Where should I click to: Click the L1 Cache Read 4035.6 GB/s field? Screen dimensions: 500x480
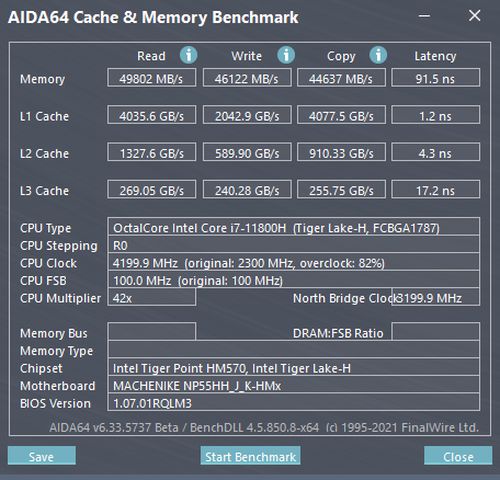pyautogui.click(x=152, y=115)
